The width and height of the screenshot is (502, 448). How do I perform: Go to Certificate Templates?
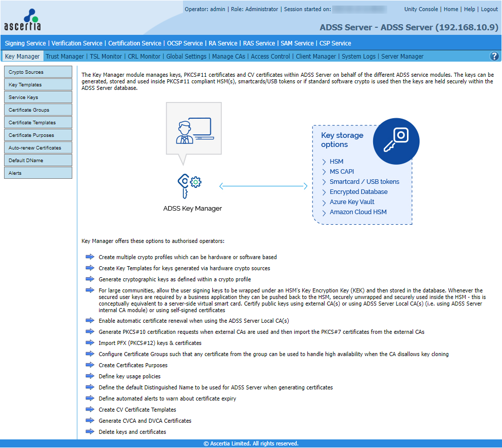tap(38, 122)
